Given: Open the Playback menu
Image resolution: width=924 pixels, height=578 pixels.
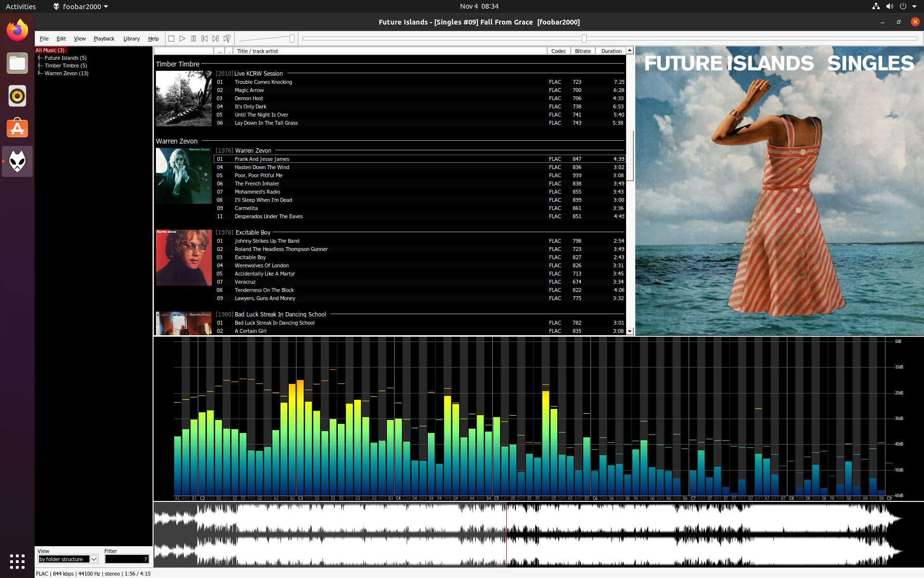Looking at the screenshot, I should [104, 39].
